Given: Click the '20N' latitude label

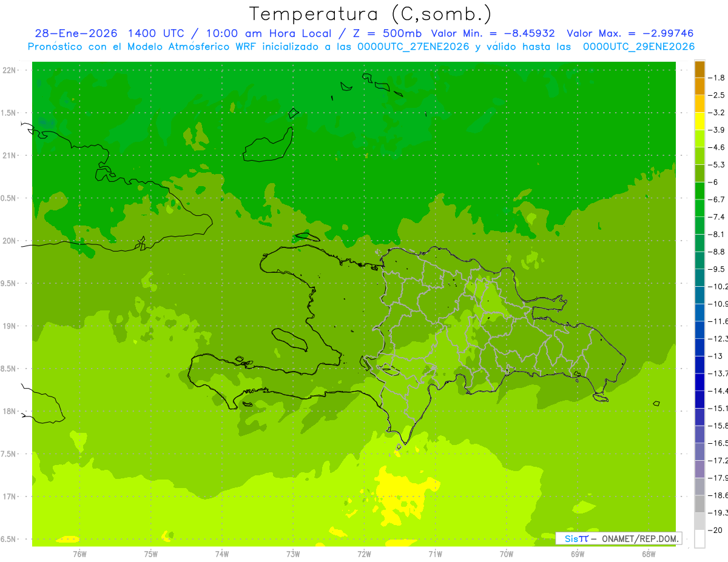Looking at the screenshot, I should 10,241.
